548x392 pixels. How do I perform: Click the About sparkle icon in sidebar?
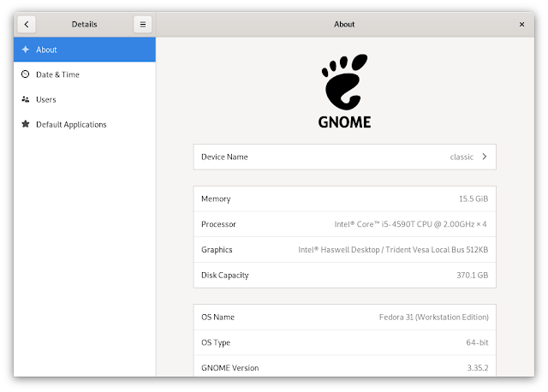coord(26,50)
